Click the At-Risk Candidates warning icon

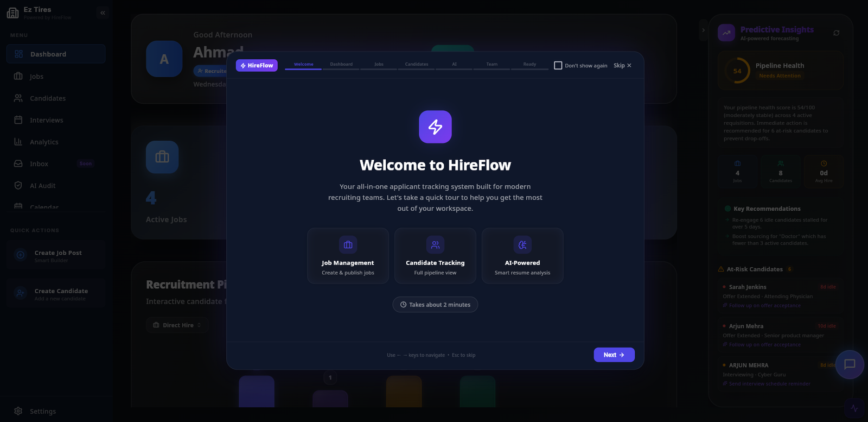click(721, 269)
